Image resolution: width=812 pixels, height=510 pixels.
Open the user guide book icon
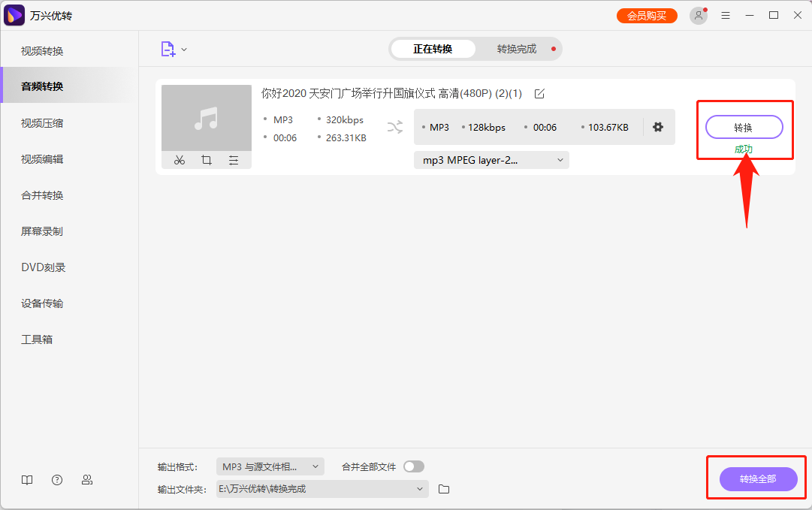click(x=27, y=479)
